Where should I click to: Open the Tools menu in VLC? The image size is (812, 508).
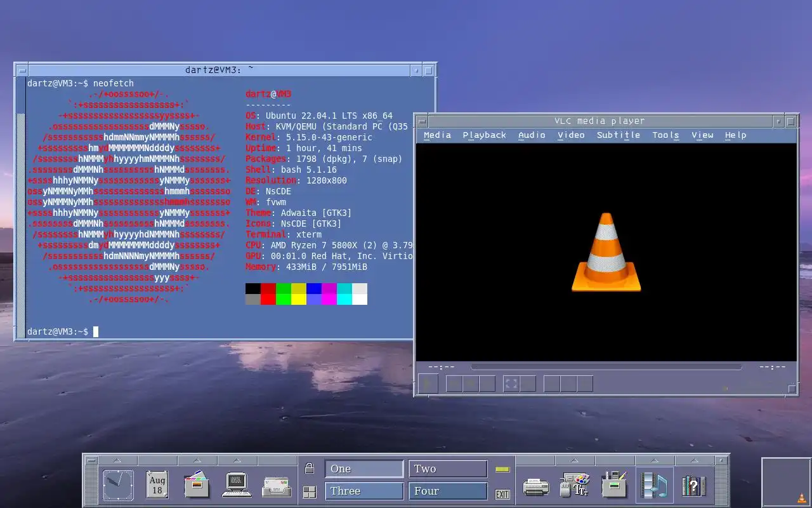[x=665, y=135]
